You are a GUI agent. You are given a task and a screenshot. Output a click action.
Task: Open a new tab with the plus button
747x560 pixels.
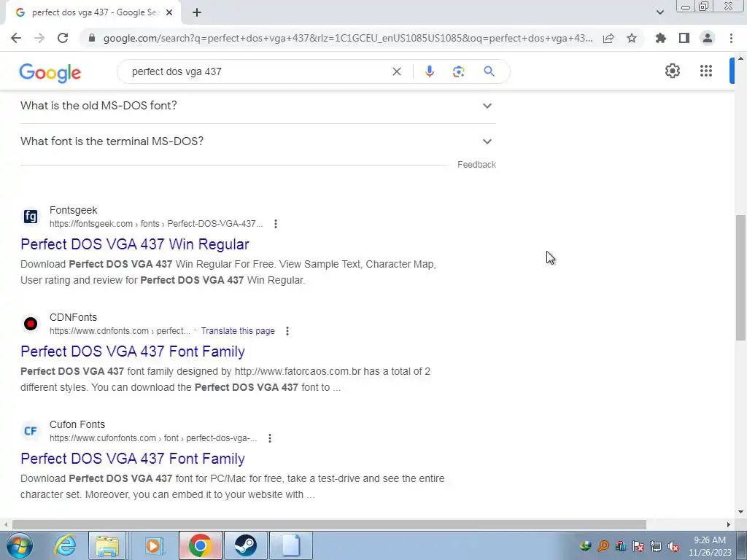pyautogui.click(x=197, y=13)
